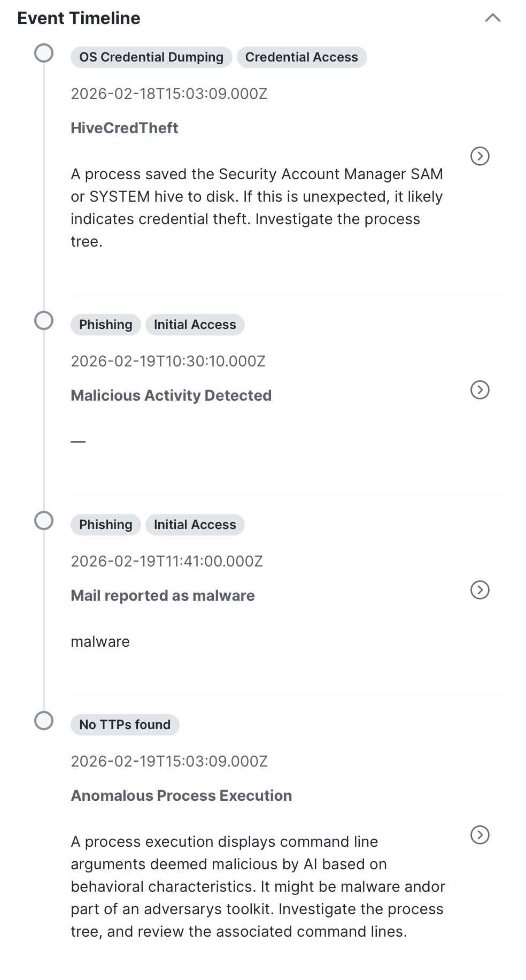Click the No TTPs found tag

tap(125, 725)
